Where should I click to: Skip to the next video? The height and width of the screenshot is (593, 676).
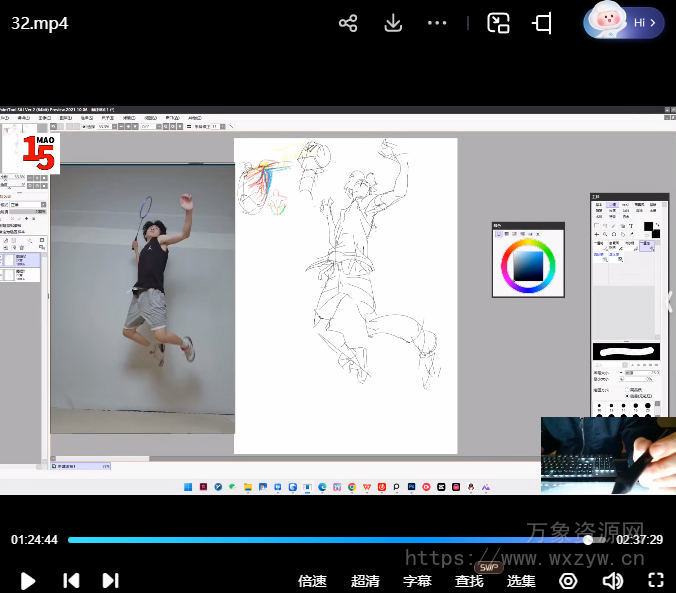[111, 580]
